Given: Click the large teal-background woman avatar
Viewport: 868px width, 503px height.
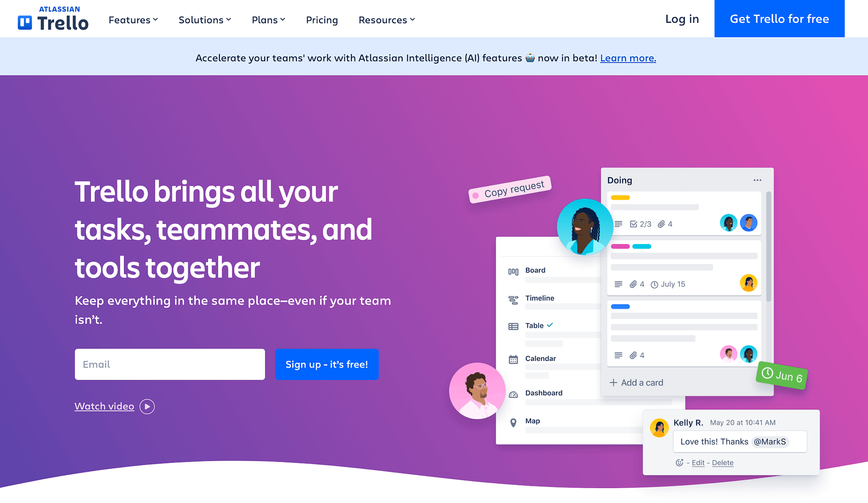Looking at the screenshot, I should [585, 227].
